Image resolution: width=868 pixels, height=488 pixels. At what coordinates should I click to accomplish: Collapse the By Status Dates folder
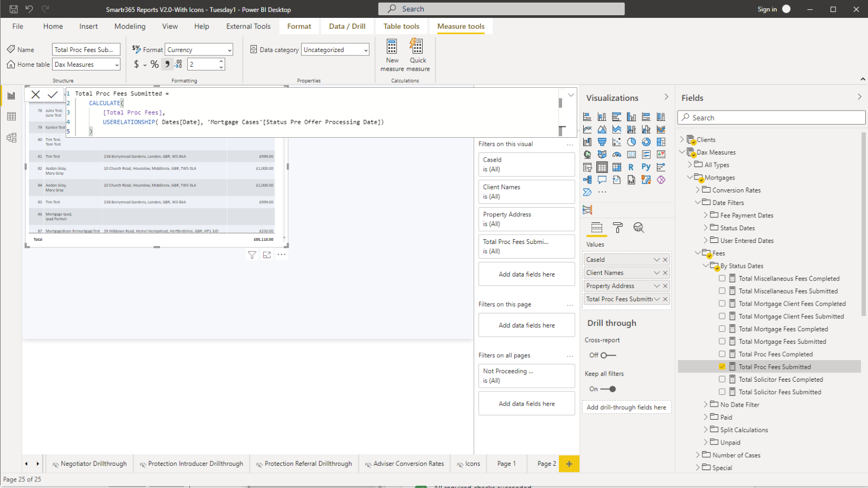[706, 266]
